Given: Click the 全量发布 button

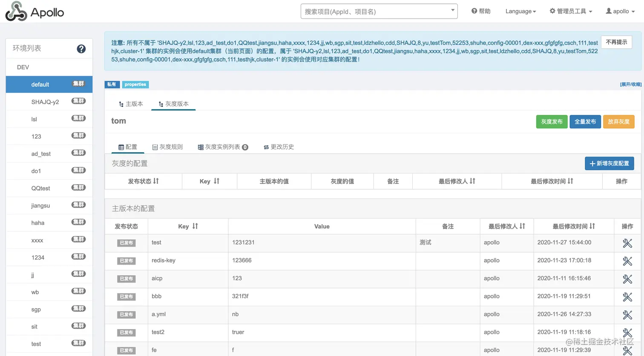Looking at the screenshot, I should (x=585, y=121).
